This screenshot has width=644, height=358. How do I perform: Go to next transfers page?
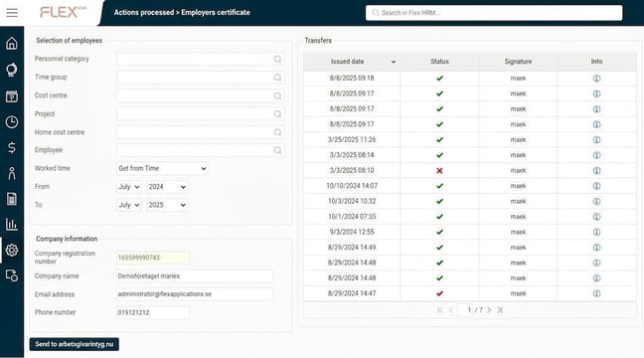[489, 310]
